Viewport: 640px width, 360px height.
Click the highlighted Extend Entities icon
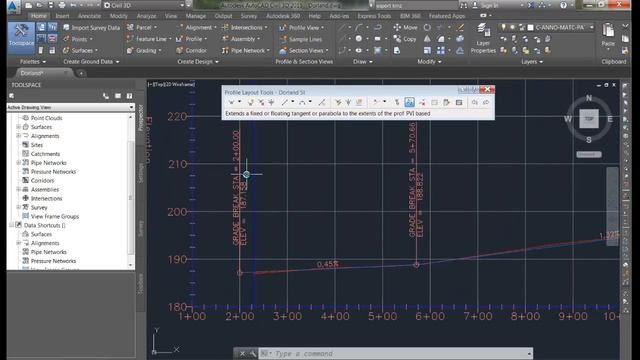click(409, 102)
